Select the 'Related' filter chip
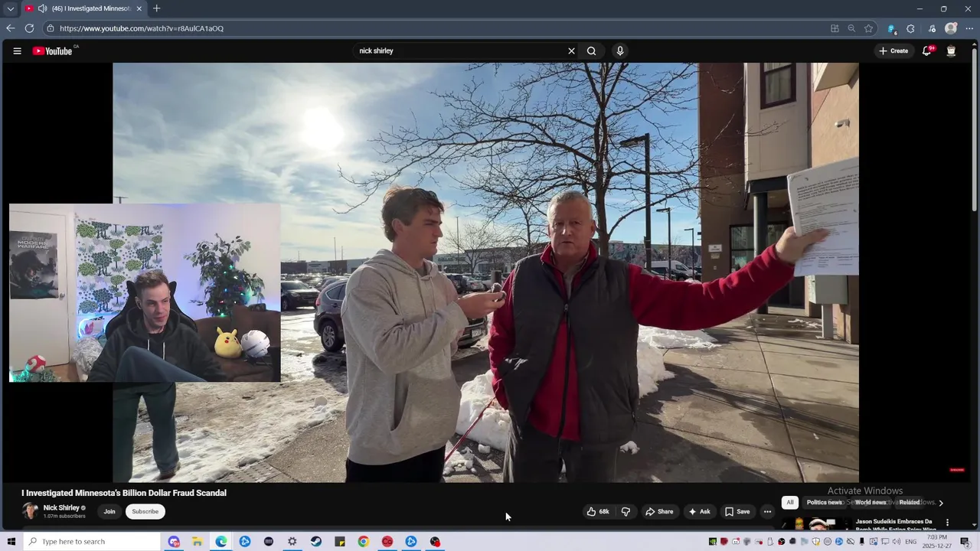980x551 pixels. click(910, 502)
